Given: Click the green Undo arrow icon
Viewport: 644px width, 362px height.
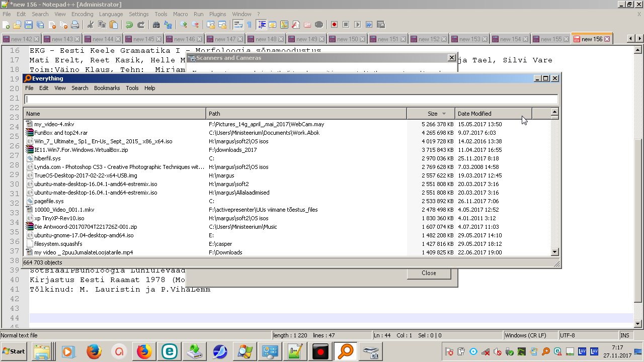Looking at the screenshot, I should point(129,25).
